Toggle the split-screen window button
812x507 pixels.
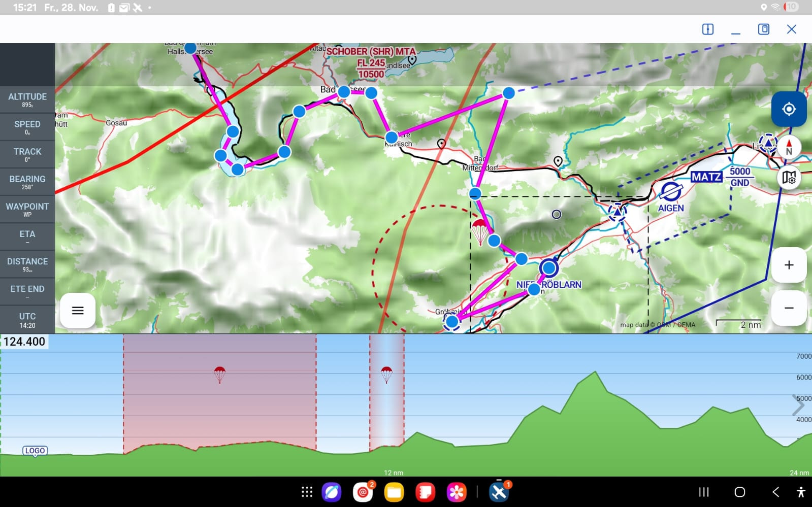coord(707,29)
